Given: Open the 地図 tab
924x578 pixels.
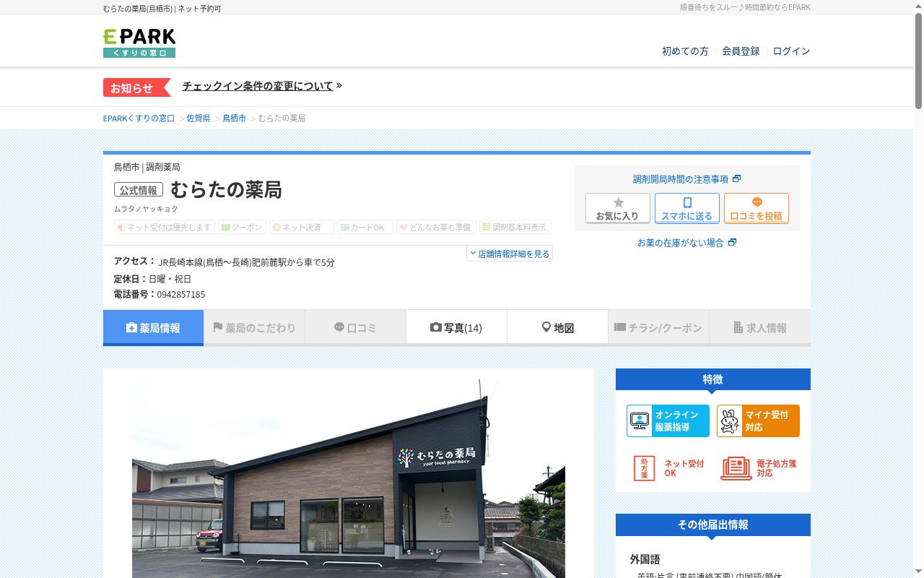Looking at the screenshot, I should 557,327.
